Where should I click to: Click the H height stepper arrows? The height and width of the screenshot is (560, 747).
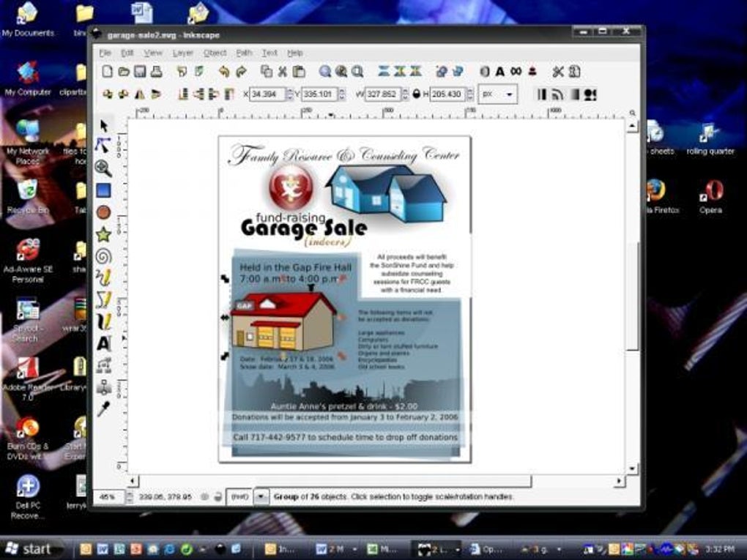point(470,94)
